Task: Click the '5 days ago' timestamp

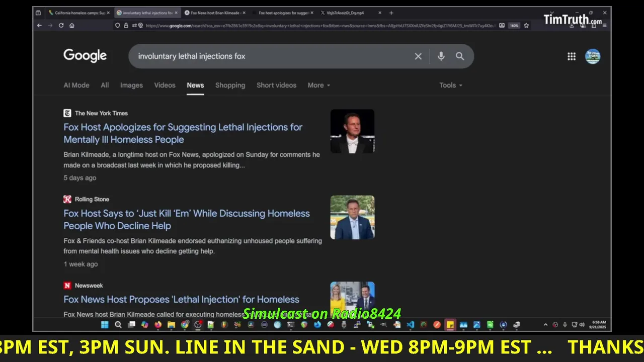Action: click(x=79, y=177)
